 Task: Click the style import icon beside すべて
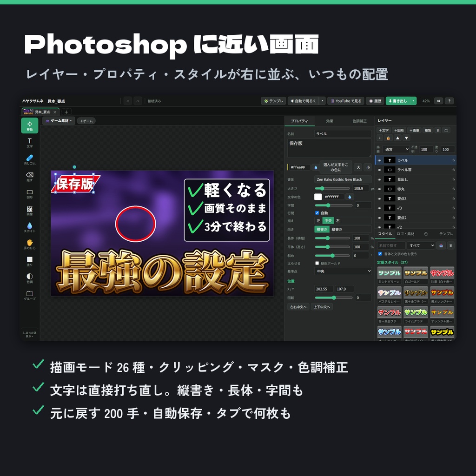click(441, 245)
